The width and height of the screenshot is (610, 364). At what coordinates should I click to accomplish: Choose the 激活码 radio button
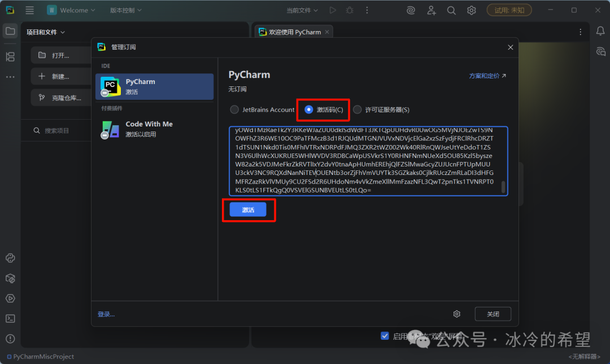pyautogui.click(x=309, y=109)
